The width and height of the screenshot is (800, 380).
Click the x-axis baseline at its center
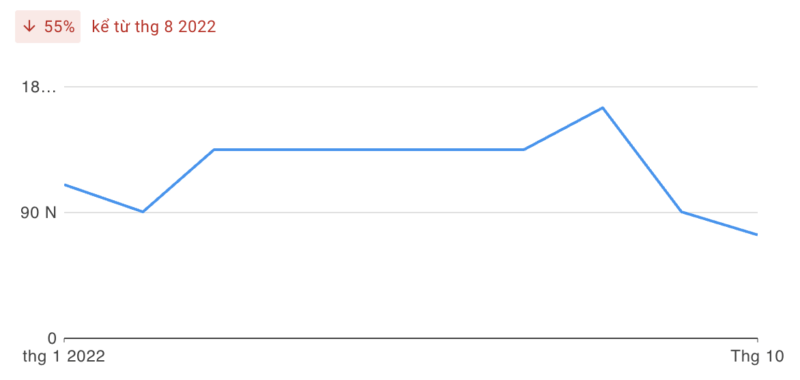[x=411, y=338]
